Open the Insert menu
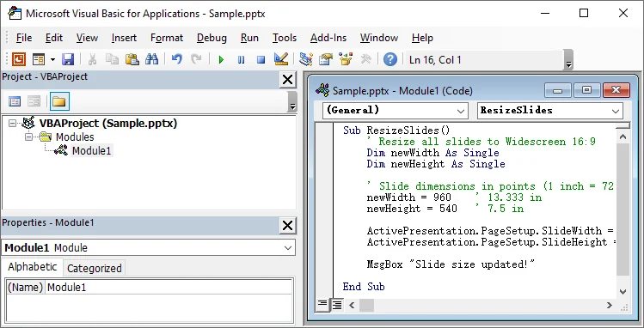Screen dimensions: 644x328 pyautogui.click(x=124, y=38)
